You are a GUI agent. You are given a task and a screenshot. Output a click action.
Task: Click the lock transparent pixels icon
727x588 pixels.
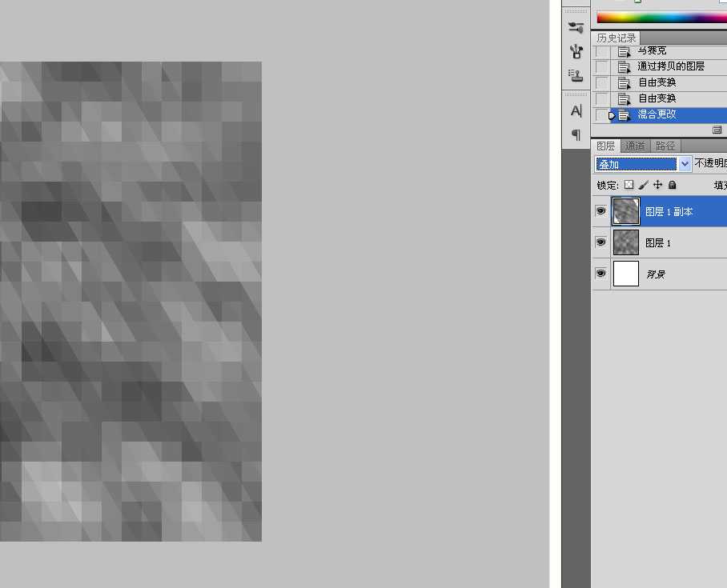point(629,185)
